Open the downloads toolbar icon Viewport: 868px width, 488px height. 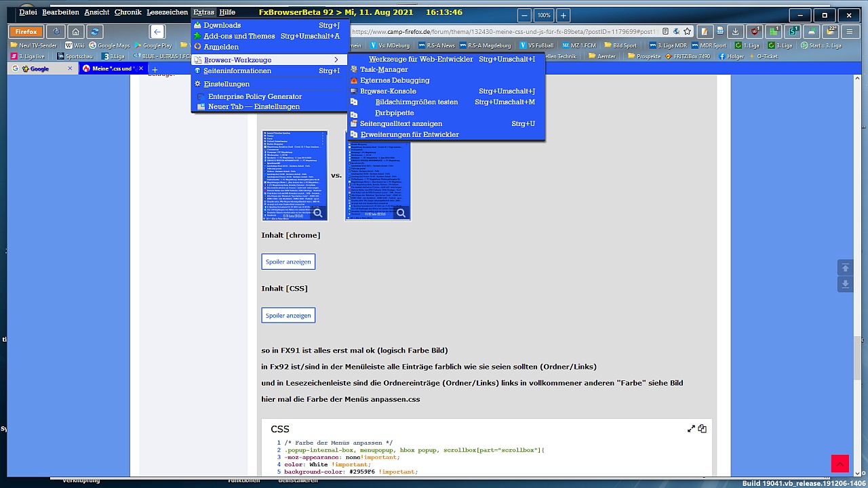735,32
